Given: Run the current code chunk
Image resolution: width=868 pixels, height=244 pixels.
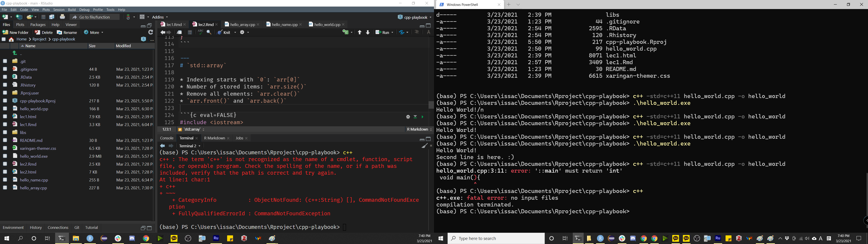Looking at the screenshot, I should coord(422,117).
